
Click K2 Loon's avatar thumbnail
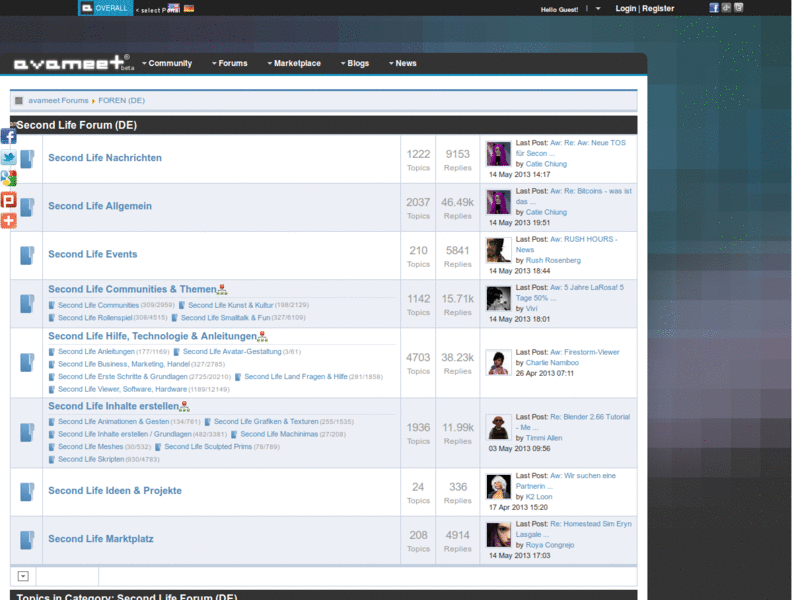[498, 486]
